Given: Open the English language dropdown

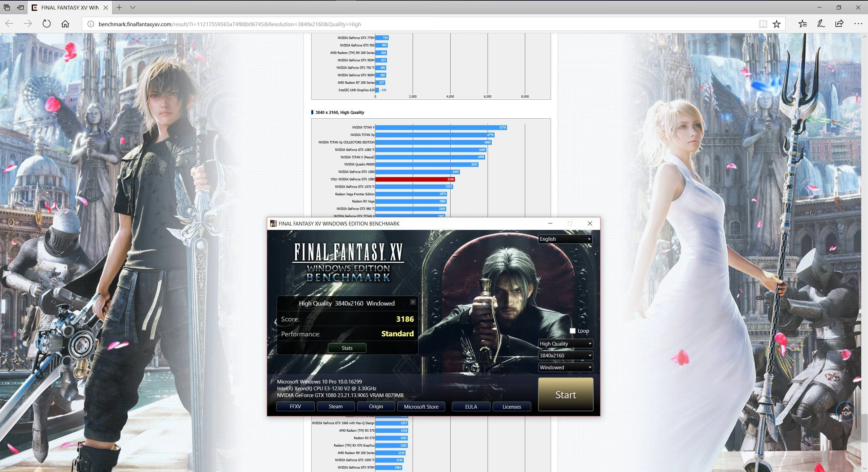Looking at the screenshot, I should (565, 239).
